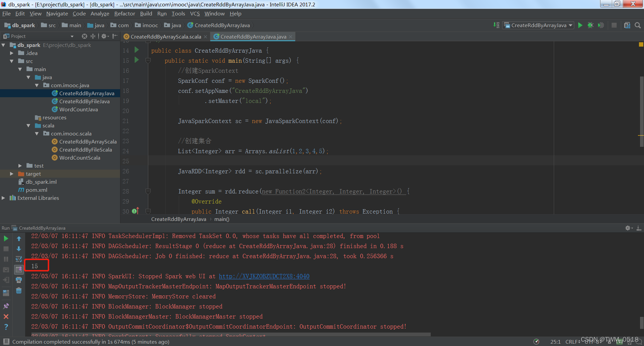This screenshot has width=644, height=346.
Task: Toggle Scroll to the End in console
Action: 19,270
